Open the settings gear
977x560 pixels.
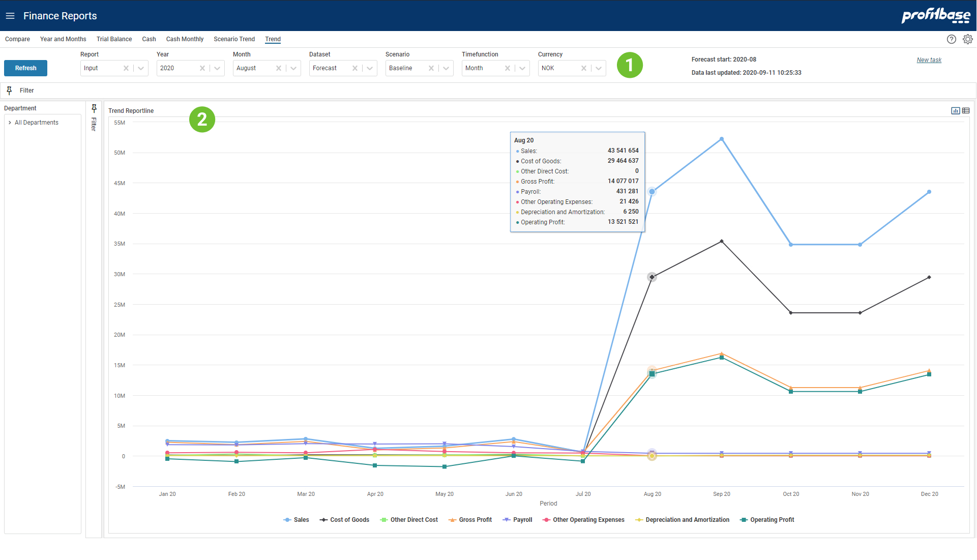pos(968,39)
